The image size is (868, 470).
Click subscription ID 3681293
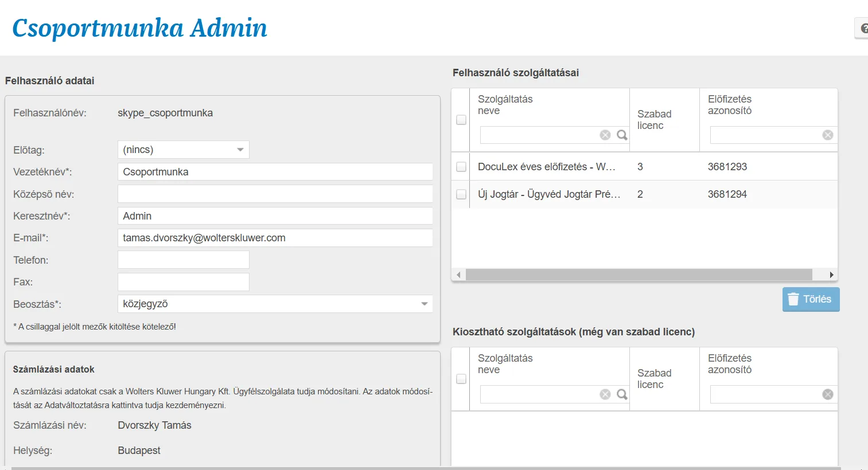point(727,167)
